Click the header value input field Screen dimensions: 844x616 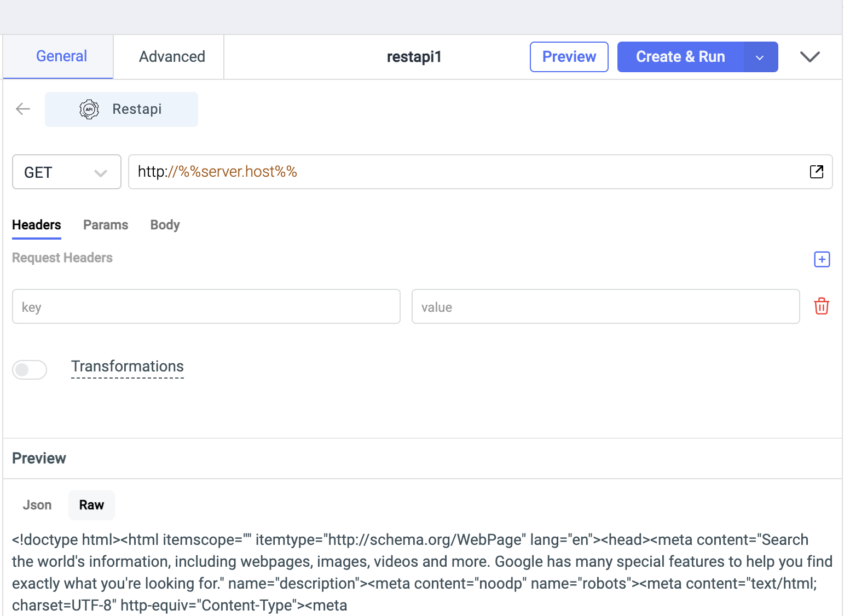pos(605,307)
